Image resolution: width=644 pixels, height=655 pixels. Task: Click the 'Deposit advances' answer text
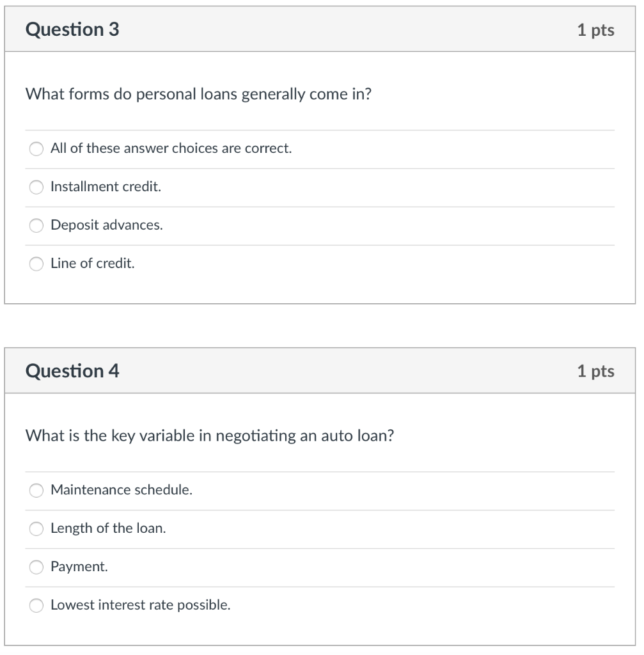[107, 225]
